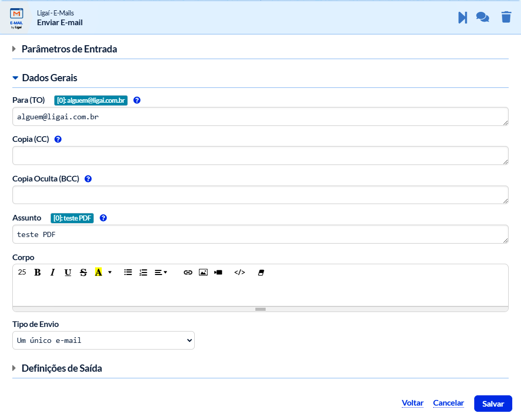Click the Tipo de Envio label

click(35, 324)
